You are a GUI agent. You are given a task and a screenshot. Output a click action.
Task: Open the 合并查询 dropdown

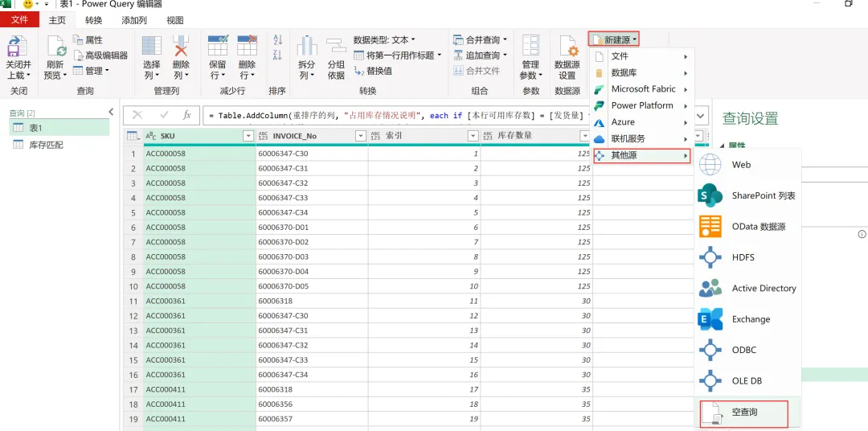[x=480, y=40]
